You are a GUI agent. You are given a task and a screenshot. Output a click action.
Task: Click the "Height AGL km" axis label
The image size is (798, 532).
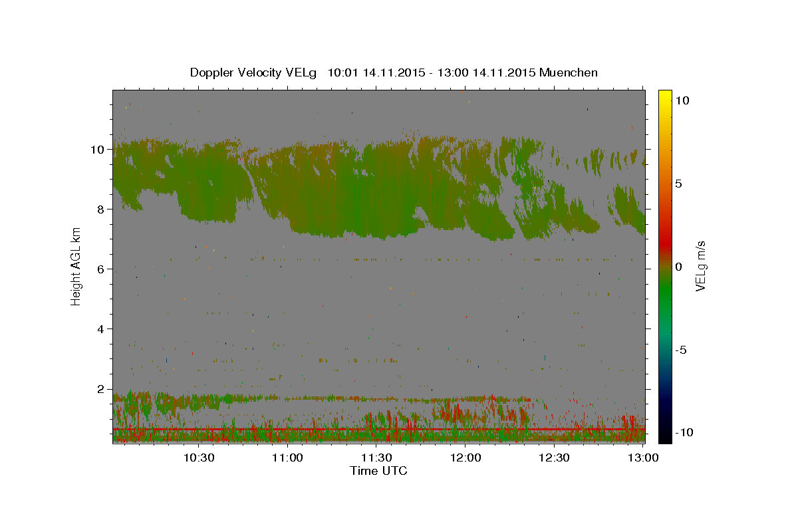click(76, 267)
